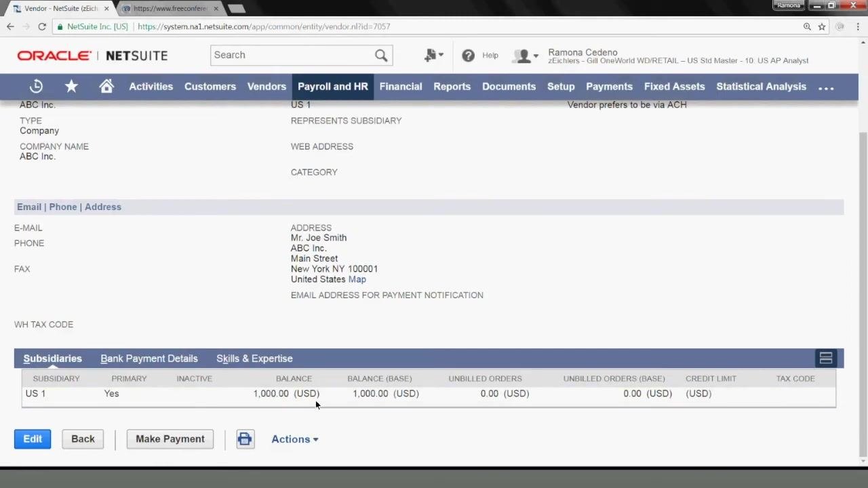Open the Reports menu

click(452, 87)
